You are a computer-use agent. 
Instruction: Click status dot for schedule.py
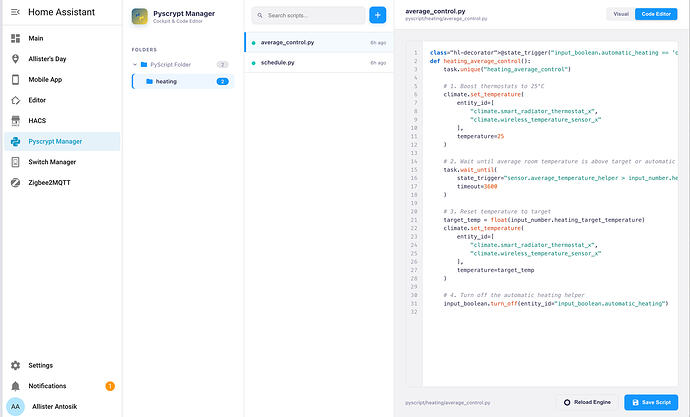pos(253,63)
